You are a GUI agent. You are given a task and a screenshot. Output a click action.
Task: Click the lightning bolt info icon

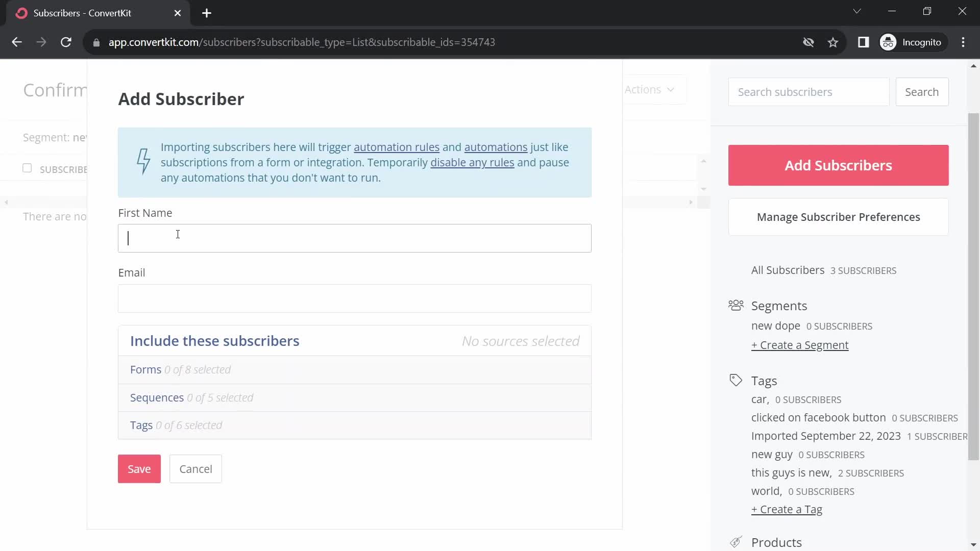[x=143, y=162]
